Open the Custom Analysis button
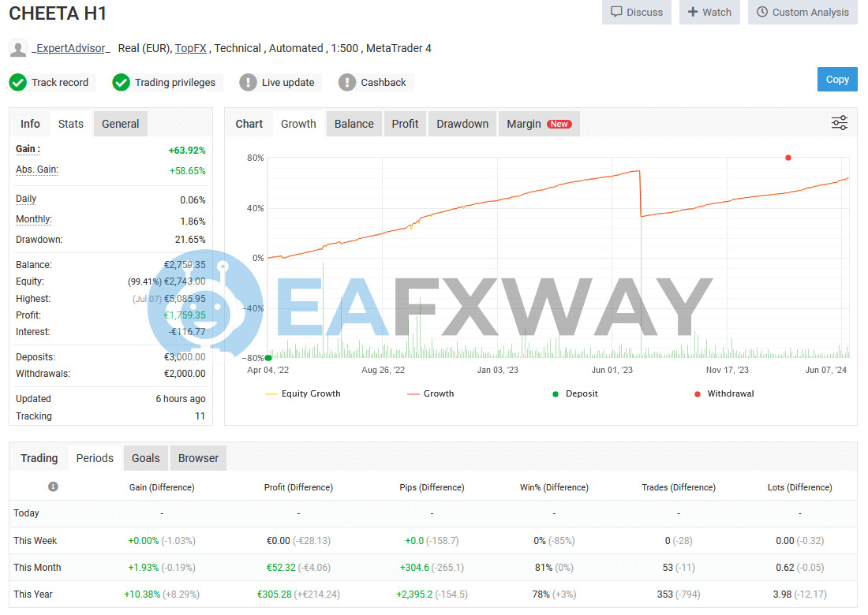This screenshot has width=868, height=615. [803, 12]
